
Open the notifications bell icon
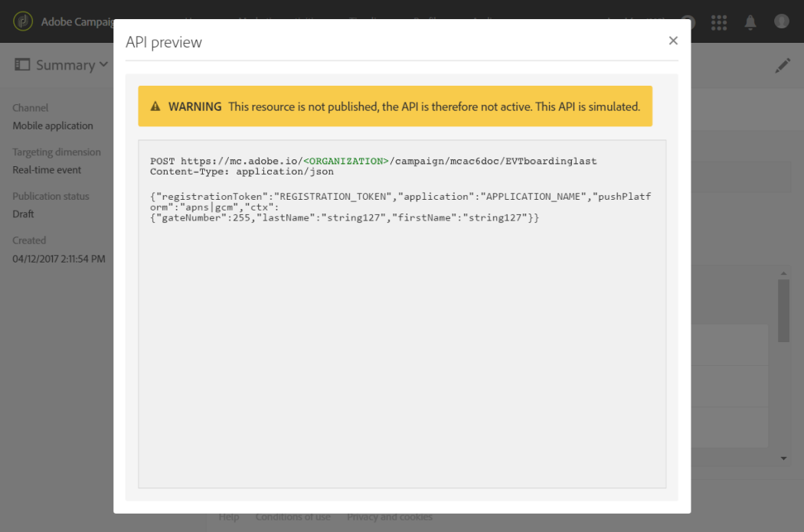coord(750,22)
